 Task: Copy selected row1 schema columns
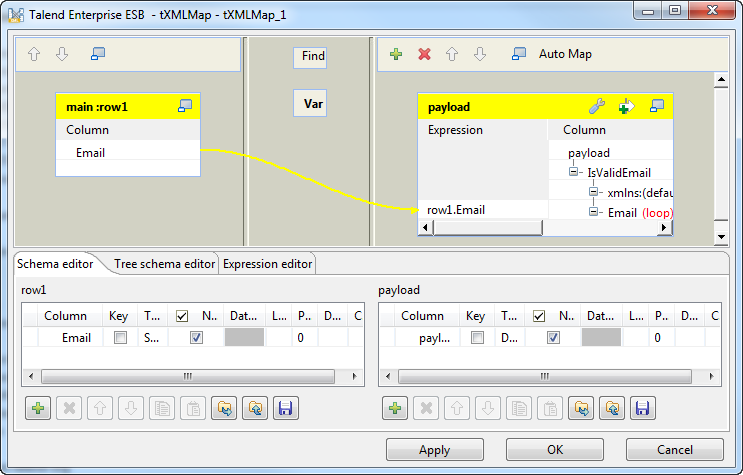[162, 408]
